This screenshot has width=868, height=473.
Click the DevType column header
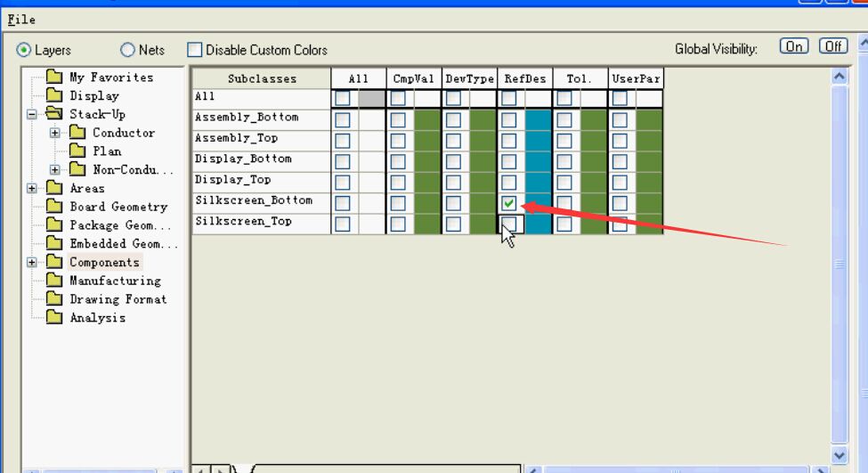coord(469,78)
